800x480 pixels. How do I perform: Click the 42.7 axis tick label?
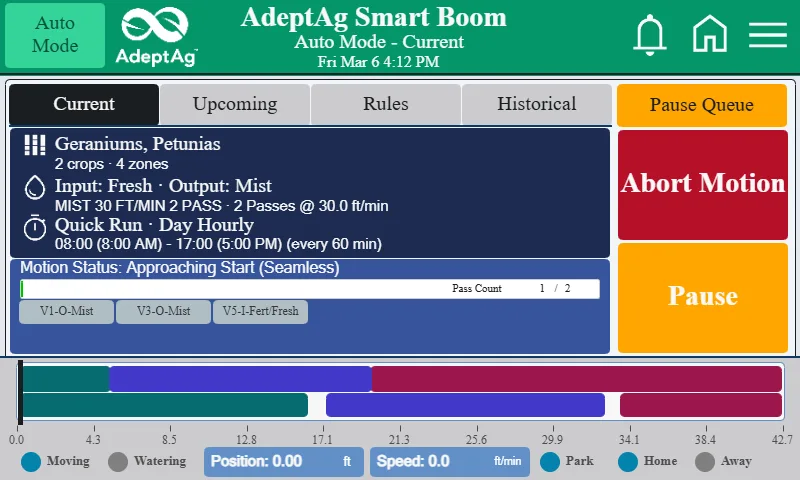point(782,440)
